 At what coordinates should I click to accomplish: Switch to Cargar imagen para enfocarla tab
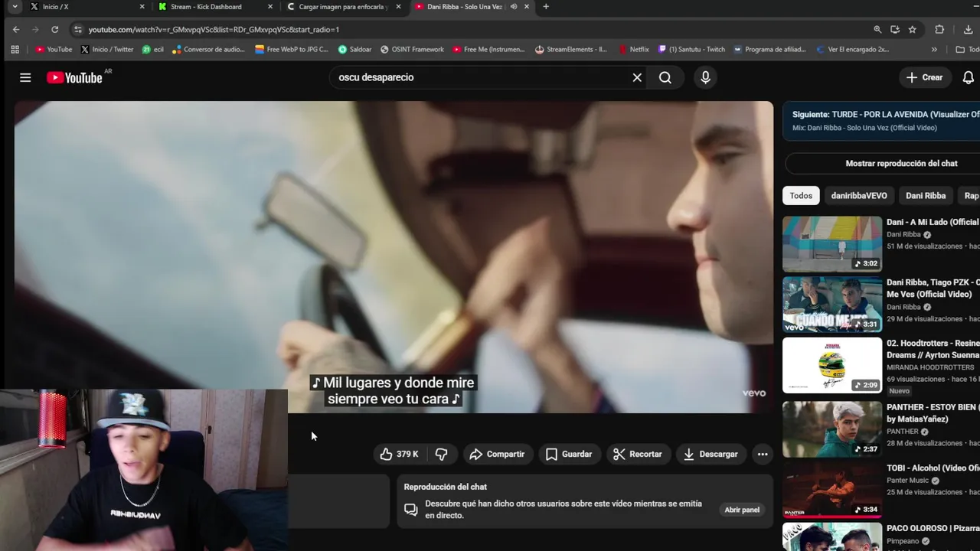coord(343,7)
